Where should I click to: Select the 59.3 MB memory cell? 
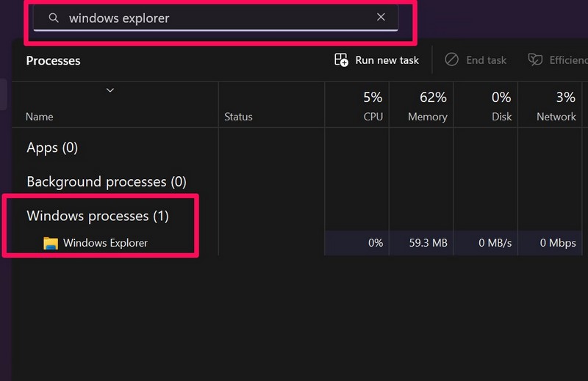click(x=429, y=243)
